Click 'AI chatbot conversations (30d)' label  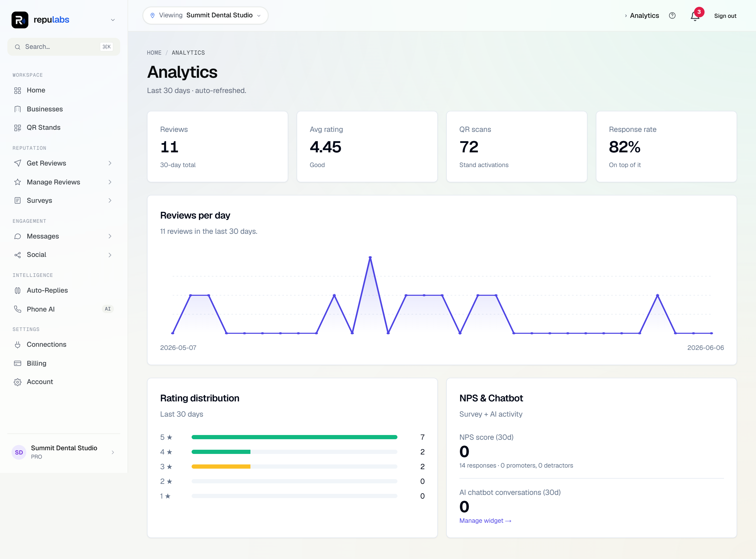tap(510, 492)
